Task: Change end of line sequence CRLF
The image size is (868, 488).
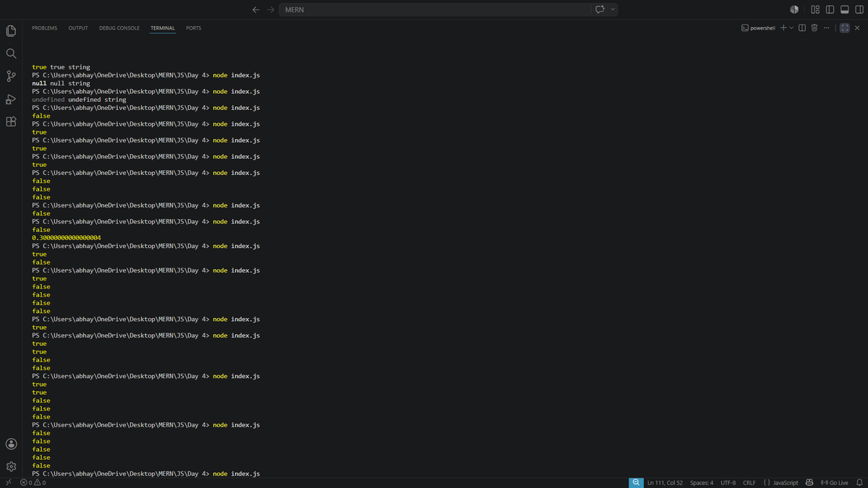Action: (x=749, y=482)
